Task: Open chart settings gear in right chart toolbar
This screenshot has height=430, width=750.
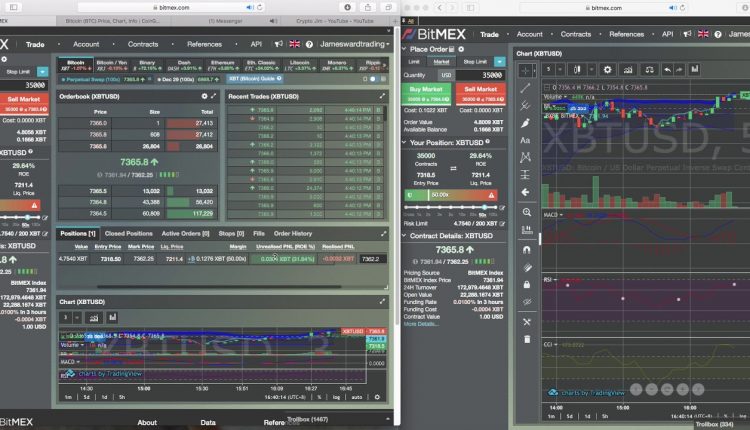Action: 607,70
